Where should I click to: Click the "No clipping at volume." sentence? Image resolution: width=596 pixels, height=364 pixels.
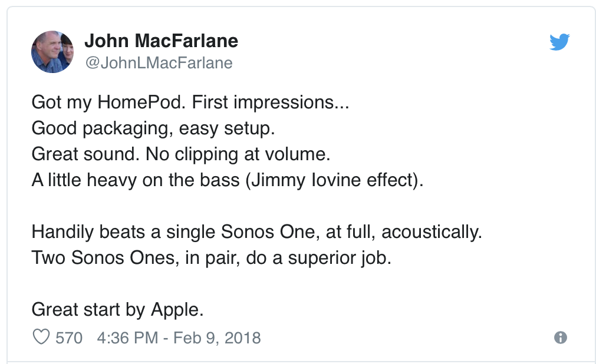(238, 154)
